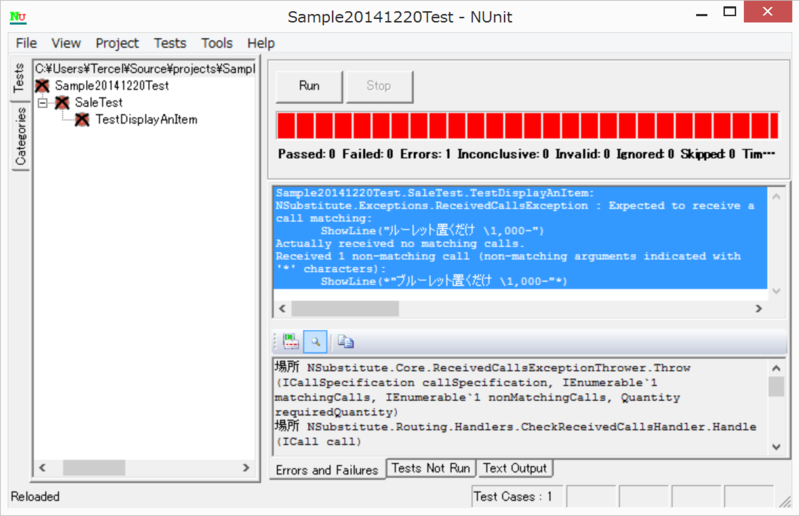The image size is (800, 516).
Task: Click the stack trace vertical scrollbar thumb
Action: 776,386
